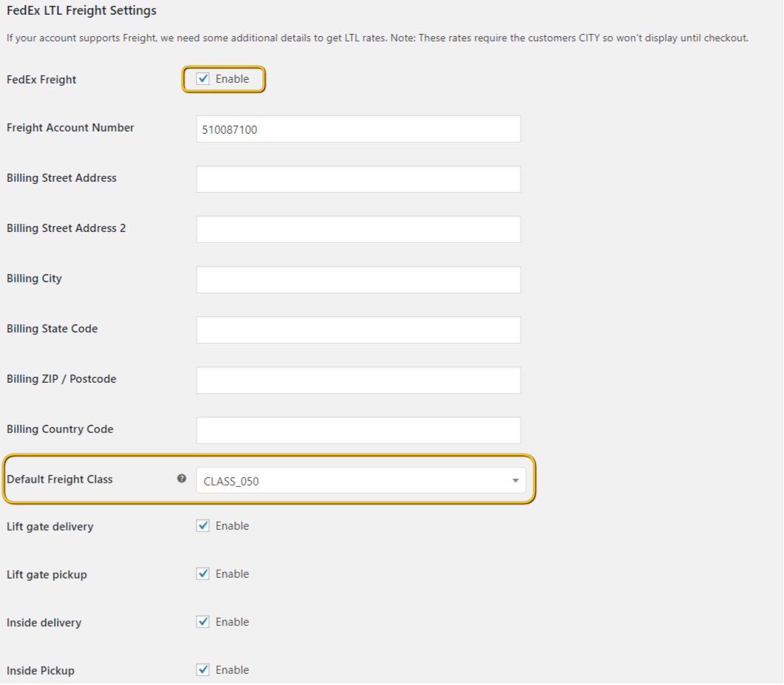Click the Billing City label
Image resolution: width=784 pixels, height=685 pixels.
pyautogui.click(x=34, y=279)
